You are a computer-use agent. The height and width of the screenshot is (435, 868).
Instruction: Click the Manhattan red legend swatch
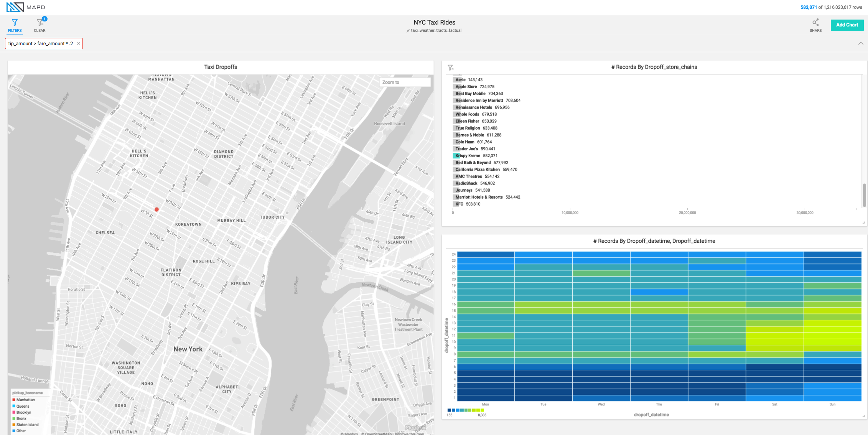[x=14, y=400]
